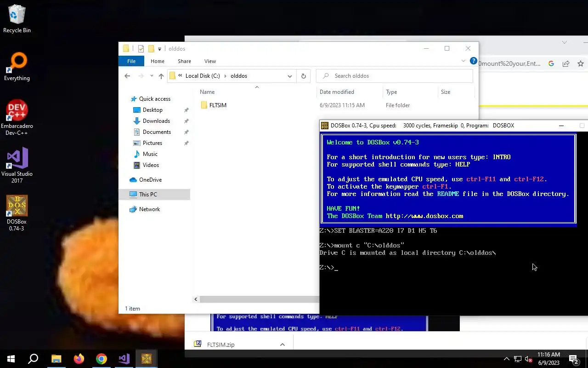Switch to Chrome in the taskbar

click(x=102, y=359)
